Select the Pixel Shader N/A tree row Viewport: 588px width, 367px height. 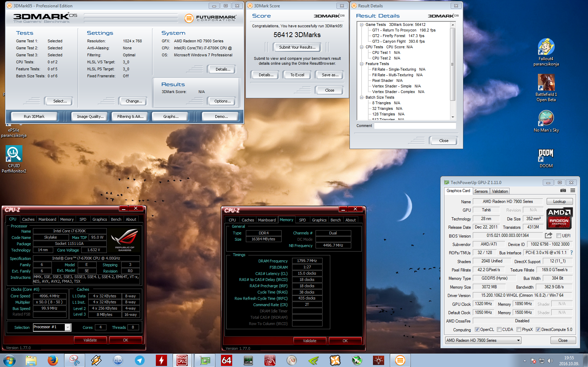click(x=387, y=80)
